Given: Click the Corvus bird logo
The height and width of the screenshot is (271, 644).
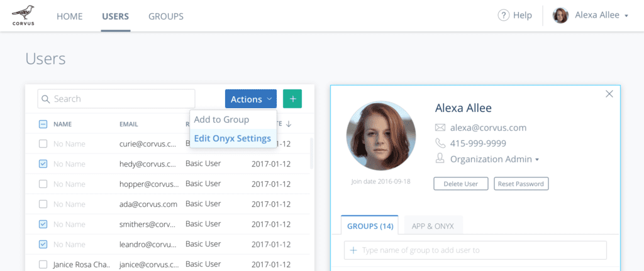Looking at the screenshot, I should click(x=23, y=15).
